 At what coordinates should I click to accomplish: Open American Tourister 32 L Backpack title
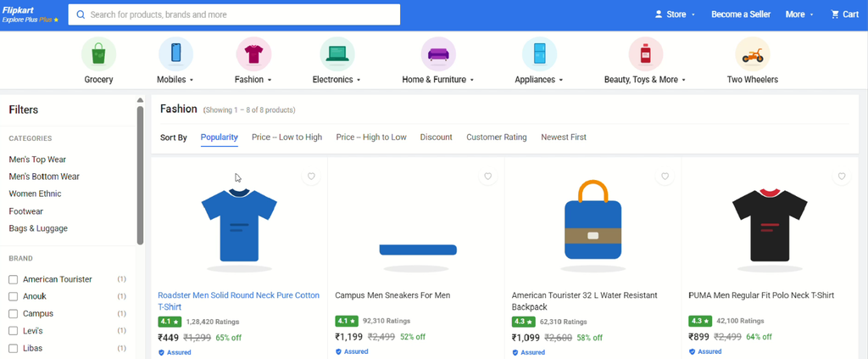coord(585,300)
